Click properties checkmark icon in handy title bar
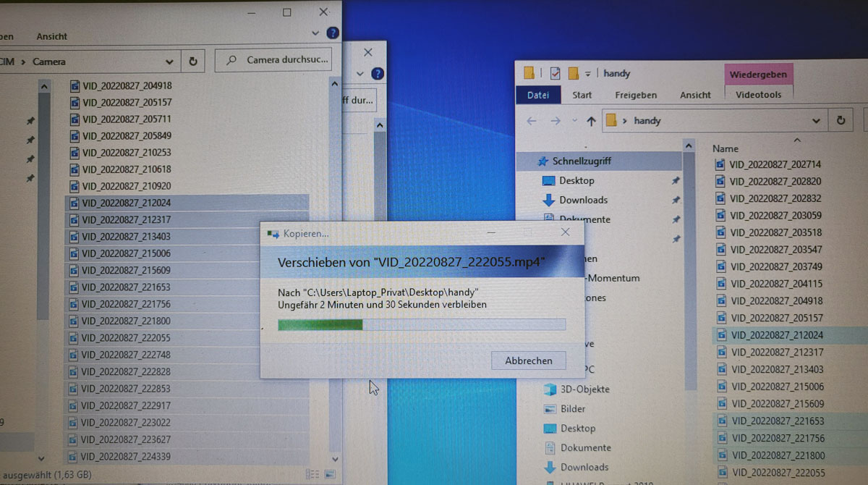The width and height of the screenshot is (868, 485). (x=555, y=73)
